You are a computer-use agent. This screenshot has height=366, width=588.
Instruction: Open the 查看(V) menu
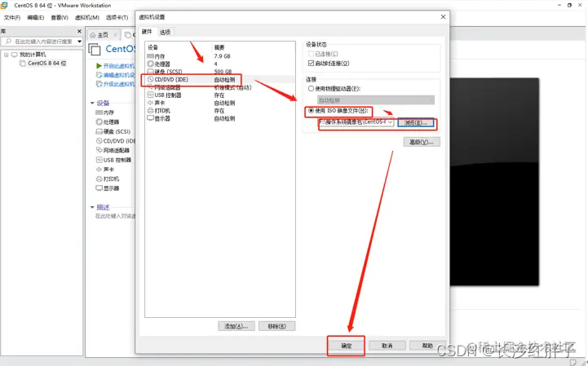[x=60, y=18]
